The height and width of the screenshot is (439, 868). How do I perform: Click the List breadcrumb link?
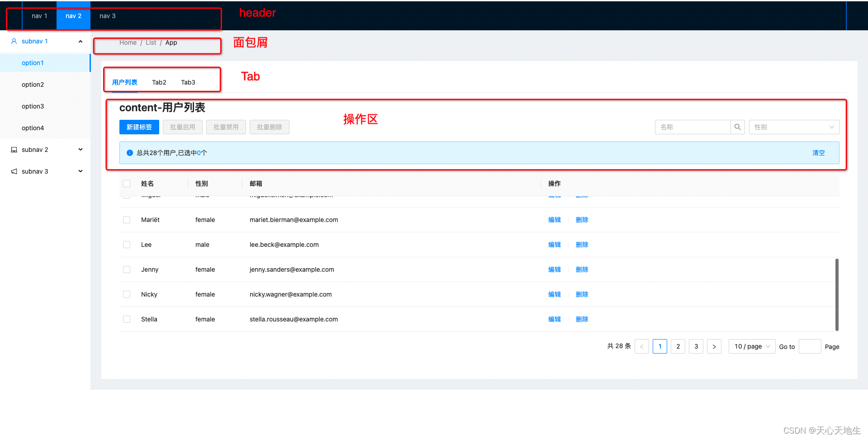pyautogui.click(x=151, y=42)
